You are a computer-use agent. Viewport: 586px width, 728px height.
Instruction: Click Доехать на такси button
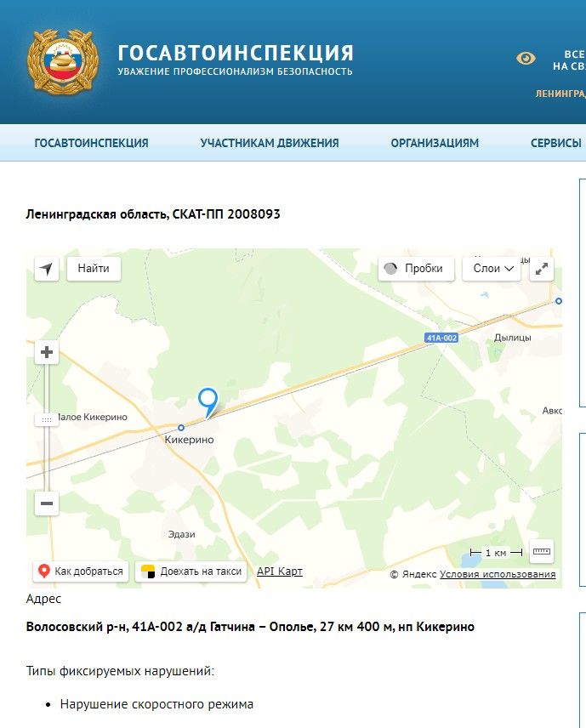(x=191, y=572)
